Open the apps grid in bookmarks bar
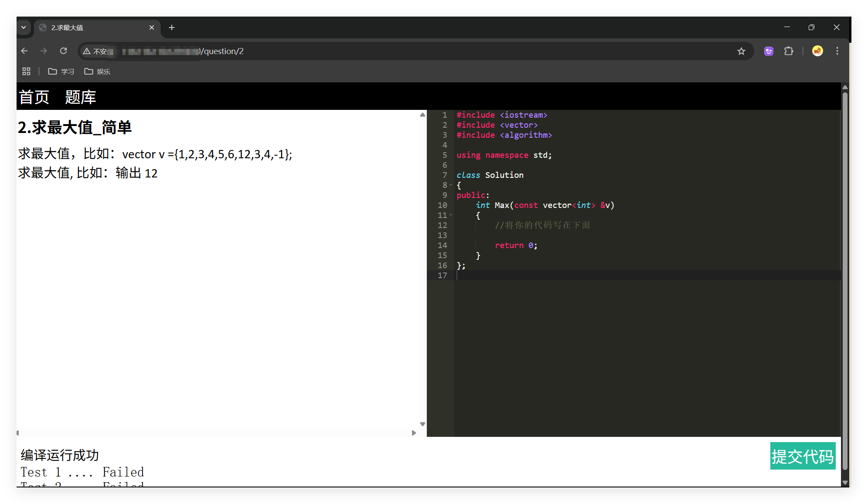 pos(26,71)
